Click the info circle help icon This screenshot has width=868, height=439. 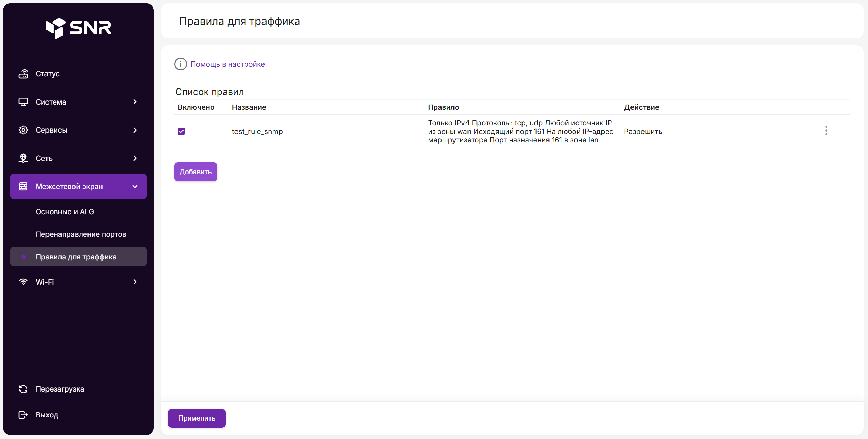point(180,64)
